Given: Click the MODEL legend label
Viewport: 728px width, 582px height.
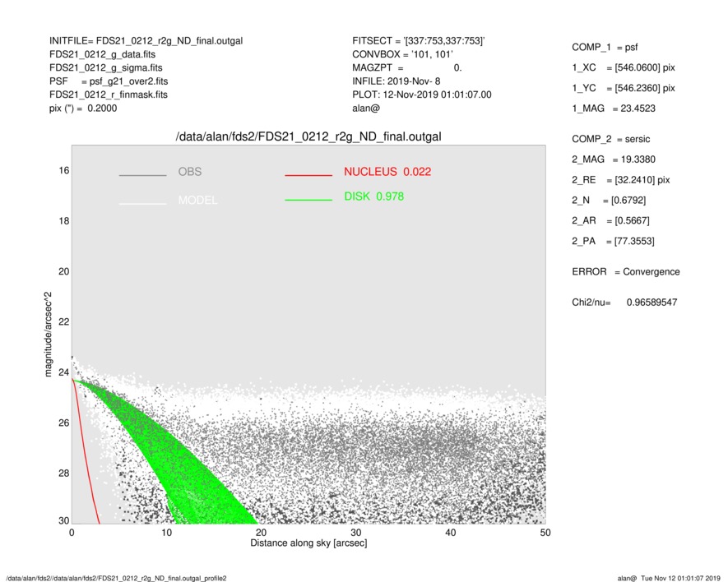Looking at the screenshot, I should [197, 201].
